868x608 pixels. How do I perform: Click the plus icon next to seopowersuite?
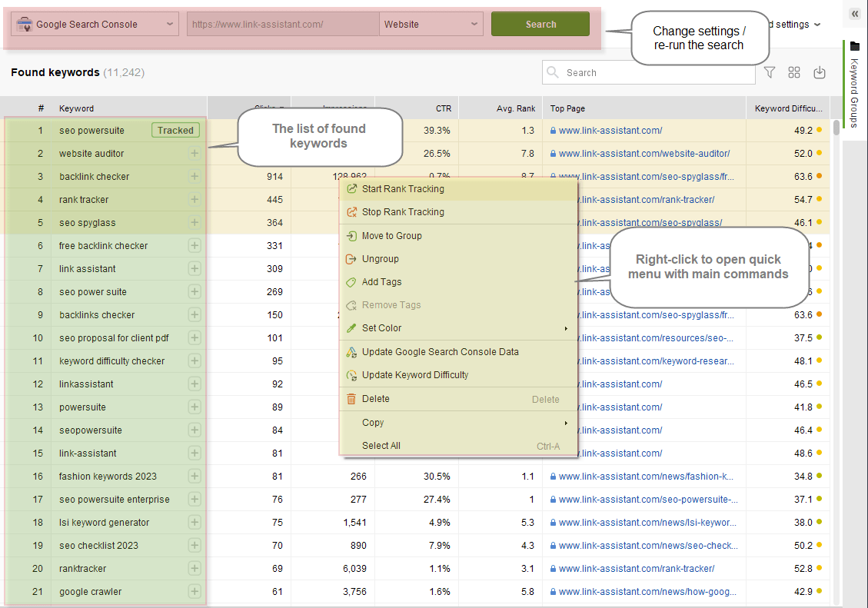tap(195, 430)
